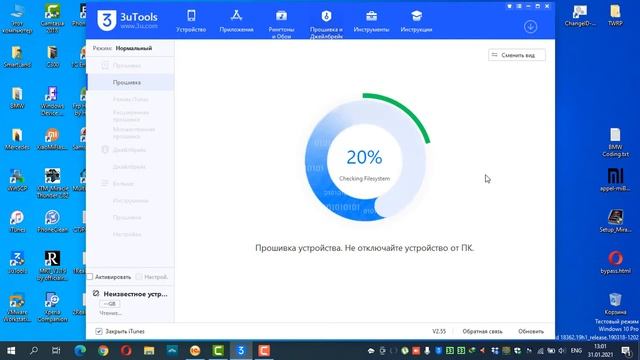Open Task View in taskbar
The image size is (640, 360).
pos(56,350)
